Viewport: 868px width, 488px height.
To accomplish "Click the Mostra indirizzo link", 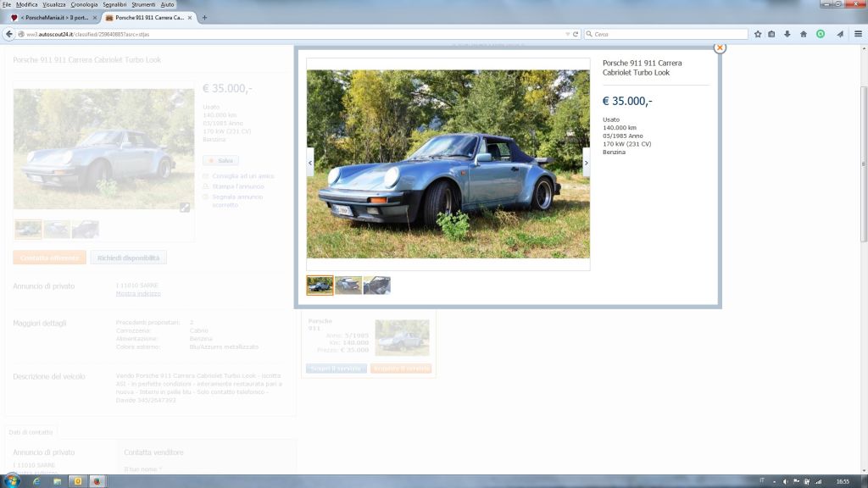I will 138,294.
